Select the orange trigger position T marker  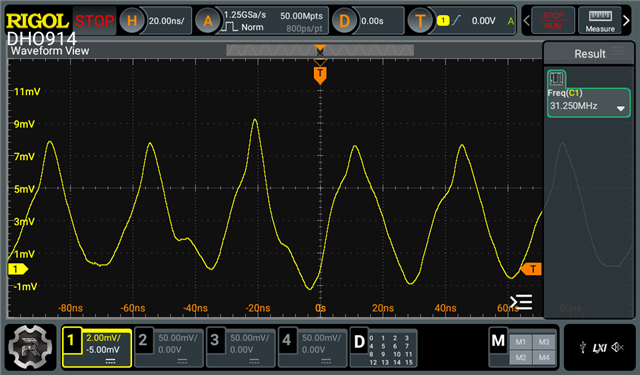click(x=320, y=75)
